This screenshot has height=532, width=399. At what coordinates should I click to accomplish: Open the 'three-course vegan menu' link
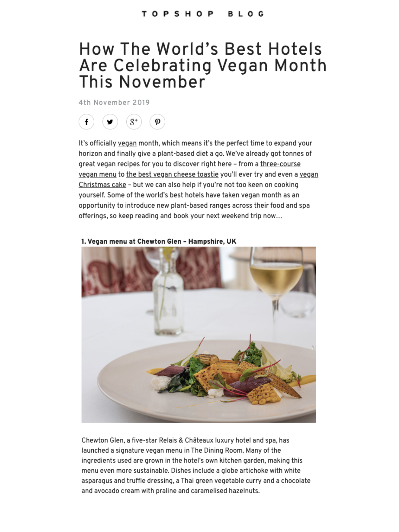(x=280, y=164)
